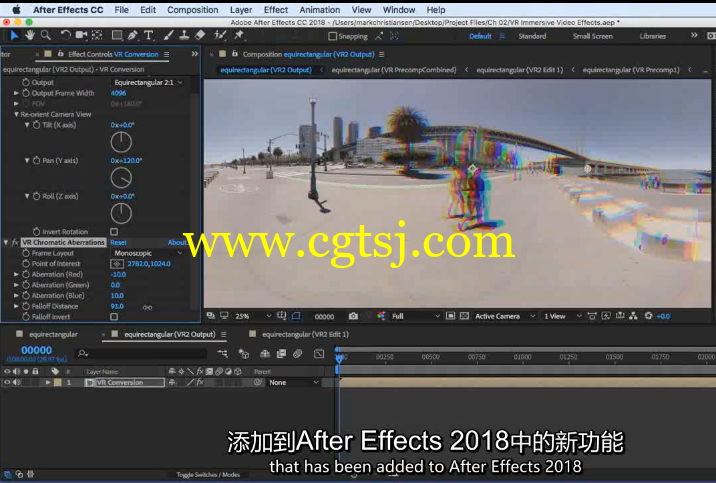716x483 pixels.
Task: Select the Rotation tool
Action: point(65,35)
